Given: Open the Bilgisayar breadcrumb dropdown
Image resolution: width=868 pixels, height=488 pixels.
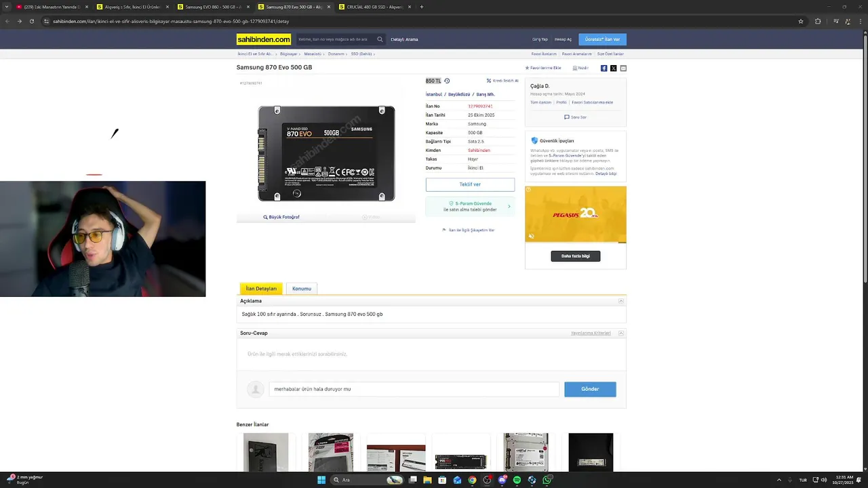Looking at the screenshot, I should click(x=290, y=54).
